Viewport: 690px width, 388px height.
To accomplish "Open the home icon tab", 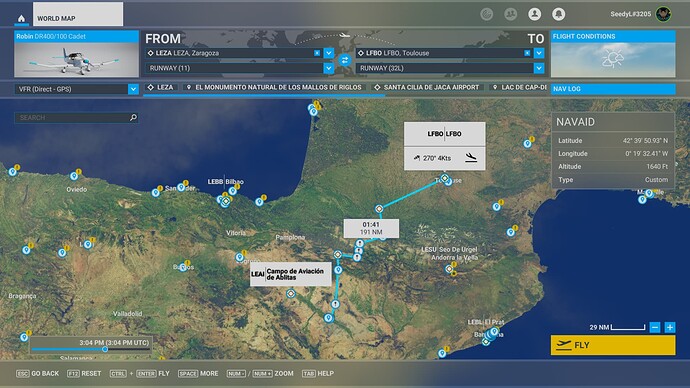I will (21, 18).
